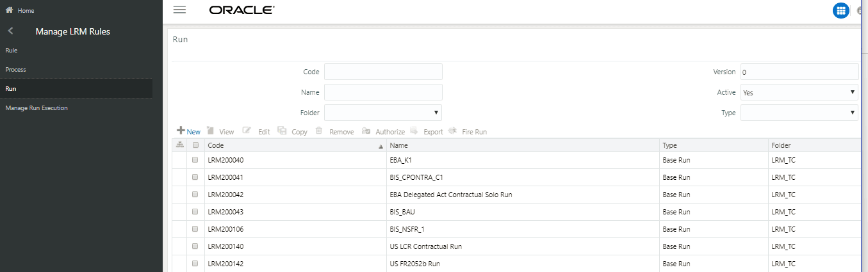The image size is (868, 272).
Task: Open the Folder dropdown
Action: coord(383,113)
